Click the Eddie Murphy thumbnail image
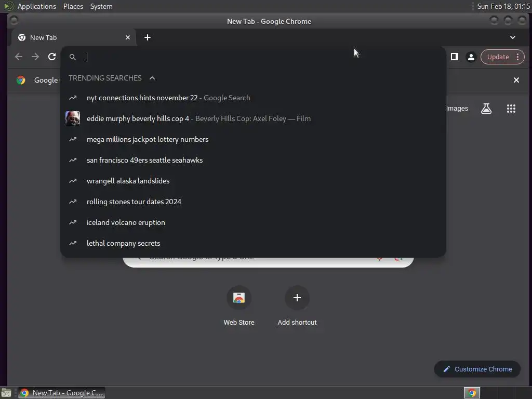Screen dimensions: 532x399 click(x=73, y=118)
